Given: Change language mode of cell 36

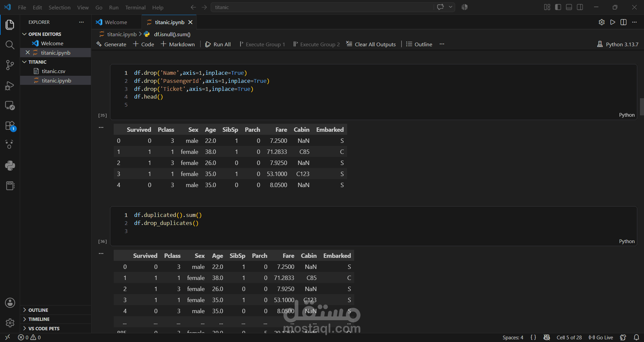Looking at the screenshot, I should (627, 241).
